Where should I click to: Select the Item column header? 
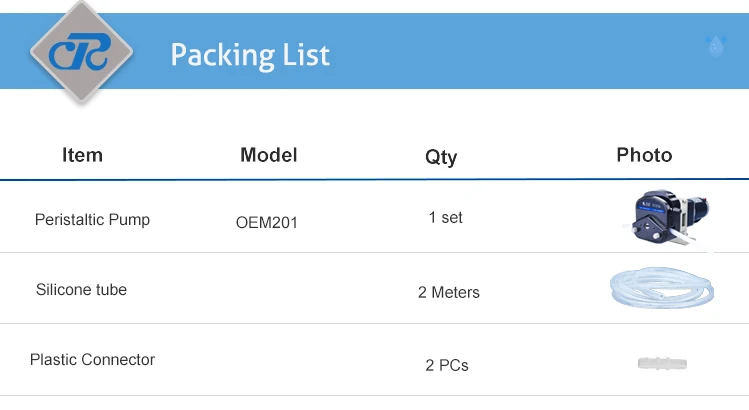click(82, 155)
